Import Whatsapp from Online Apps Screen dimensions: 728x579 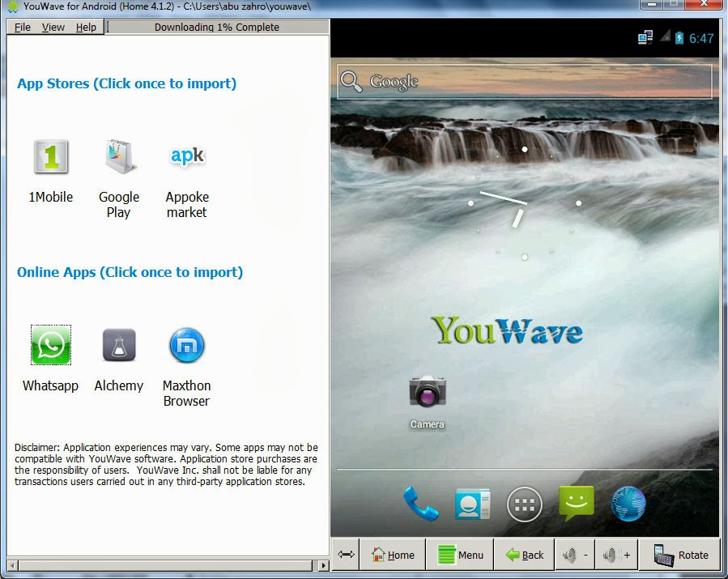pyautogui.click(x=50, y=346)
